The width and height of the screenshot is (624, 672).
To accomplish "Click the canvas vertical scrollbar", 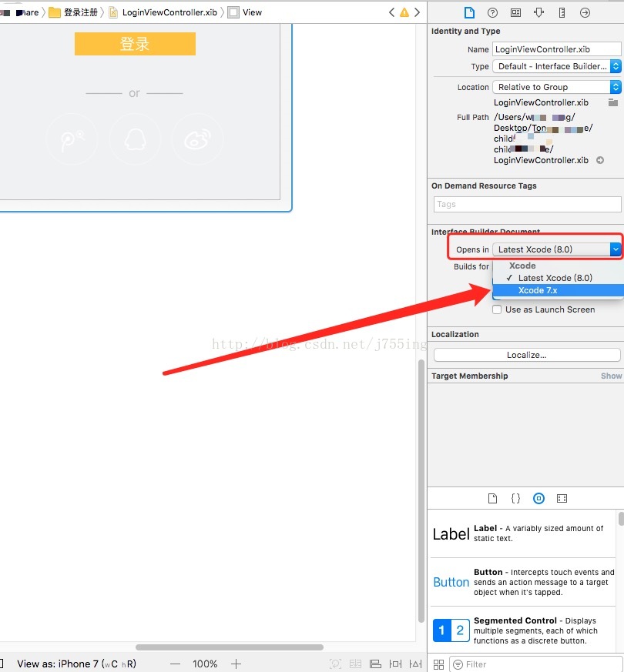I will [421, 490].
